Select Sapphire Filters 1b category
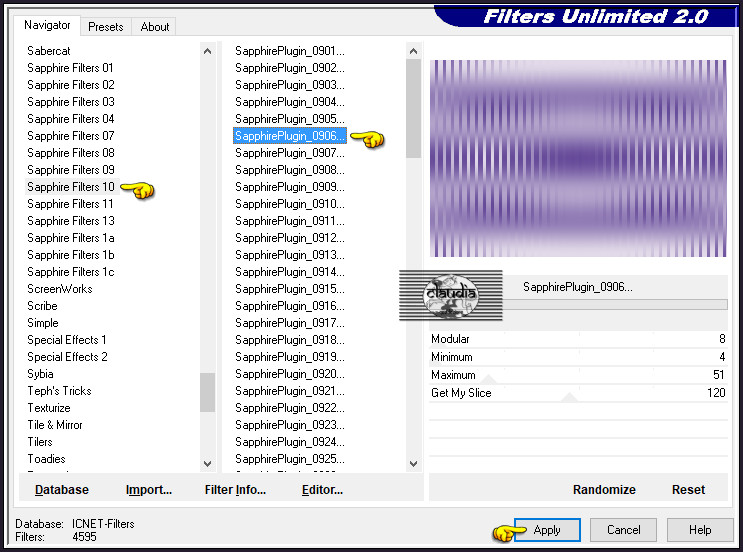Viewport: 743px width, 552px height. (x=71, y=255)
